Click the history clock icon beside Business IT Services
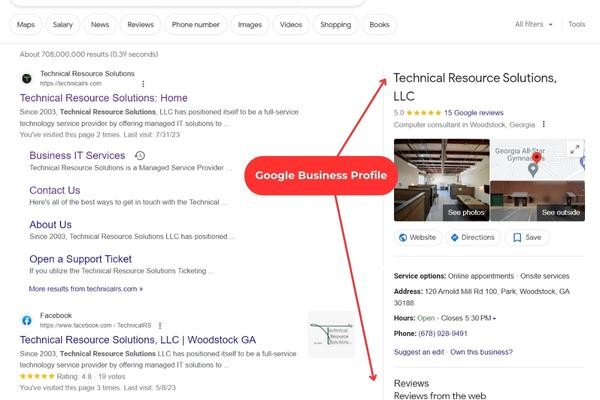Image resolution: width=600 pixels, height=400 pixels. (140, 155)
